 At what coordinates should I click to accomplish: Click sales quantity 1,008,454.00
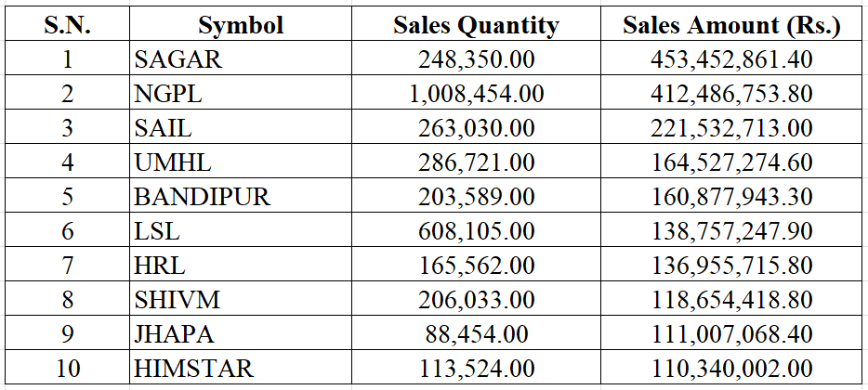point(476,95)
